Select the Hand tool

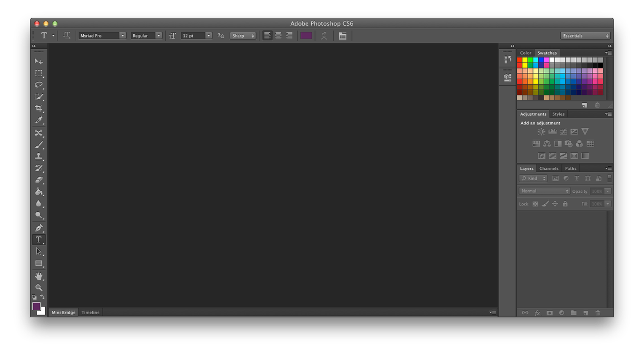coord(39,276)
